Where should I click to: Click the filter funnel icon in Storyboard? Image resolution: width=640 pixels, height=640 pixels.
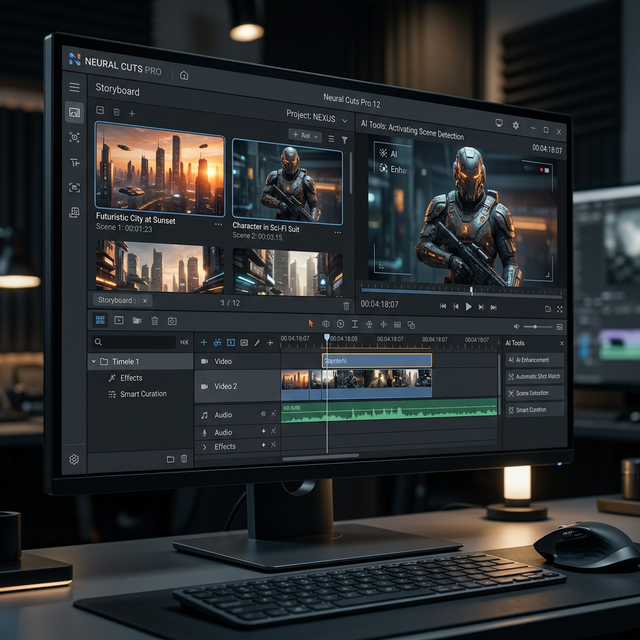344,139
